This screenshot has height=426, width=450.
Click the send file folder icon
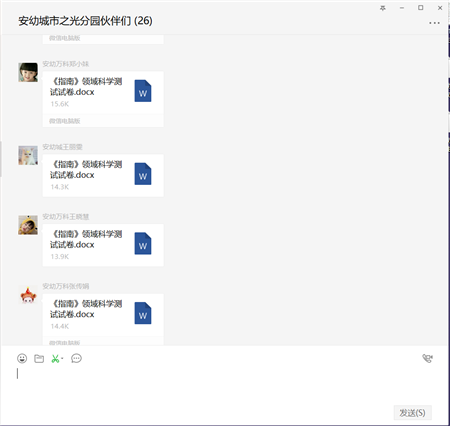pos(39,358)
